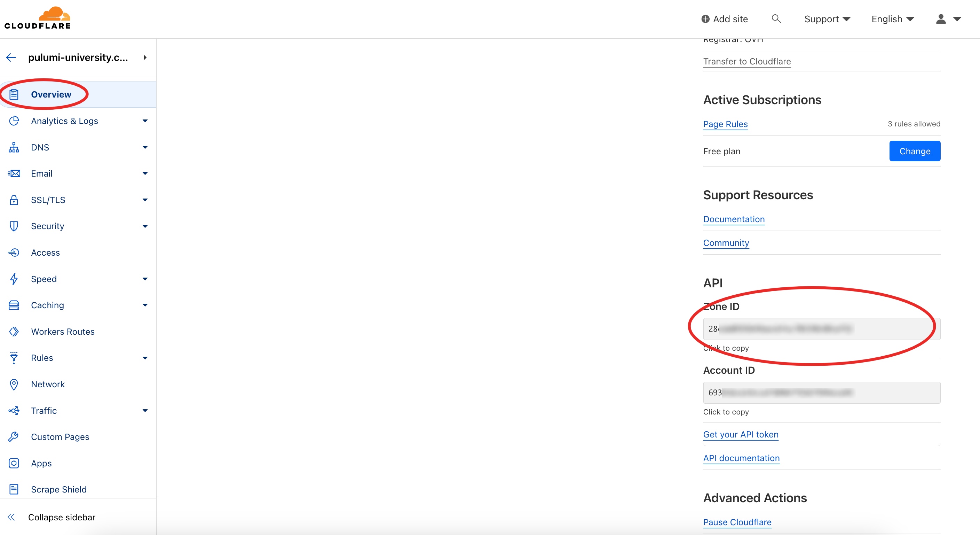
Task: Click the Custom Pages wrench icon
Action: [14, 437]
